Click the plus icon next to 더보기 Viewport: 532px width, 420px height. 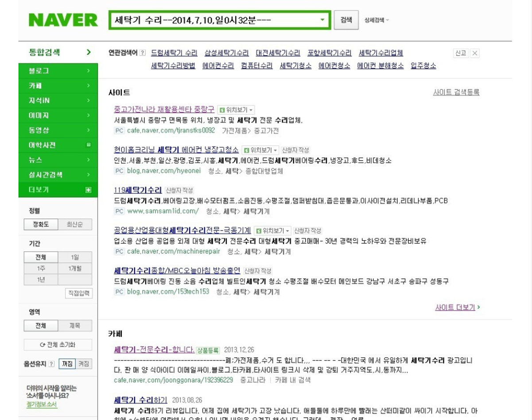click(88, 190)
